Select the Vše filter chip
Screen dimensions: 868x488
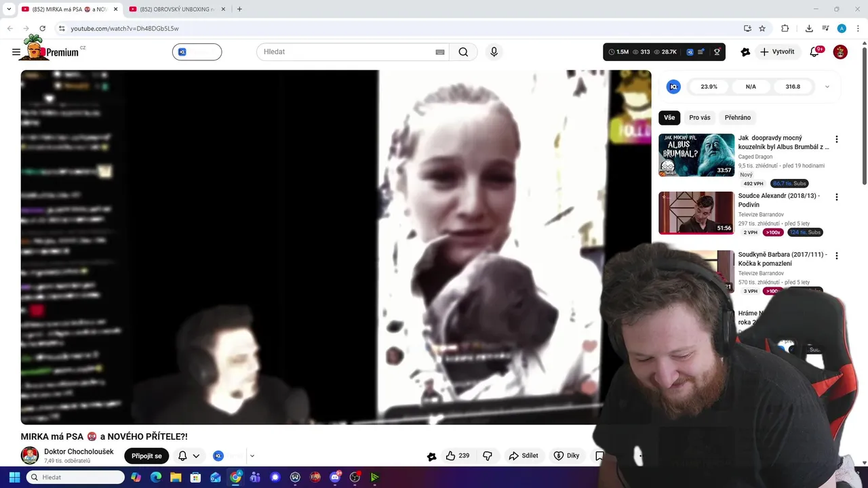[x=669, y=118]
